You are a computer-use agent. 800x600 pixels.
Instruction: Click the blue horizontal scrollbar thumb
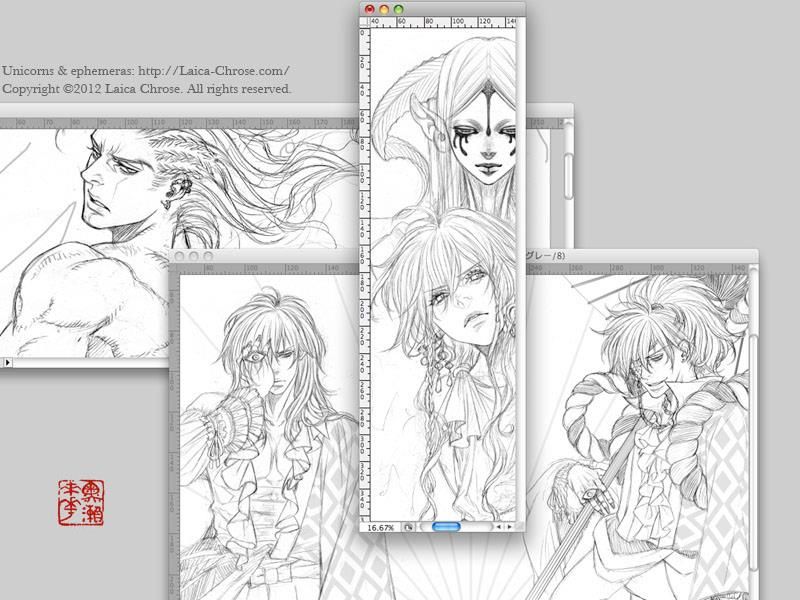pyautogui.click(x=446, y=527)
